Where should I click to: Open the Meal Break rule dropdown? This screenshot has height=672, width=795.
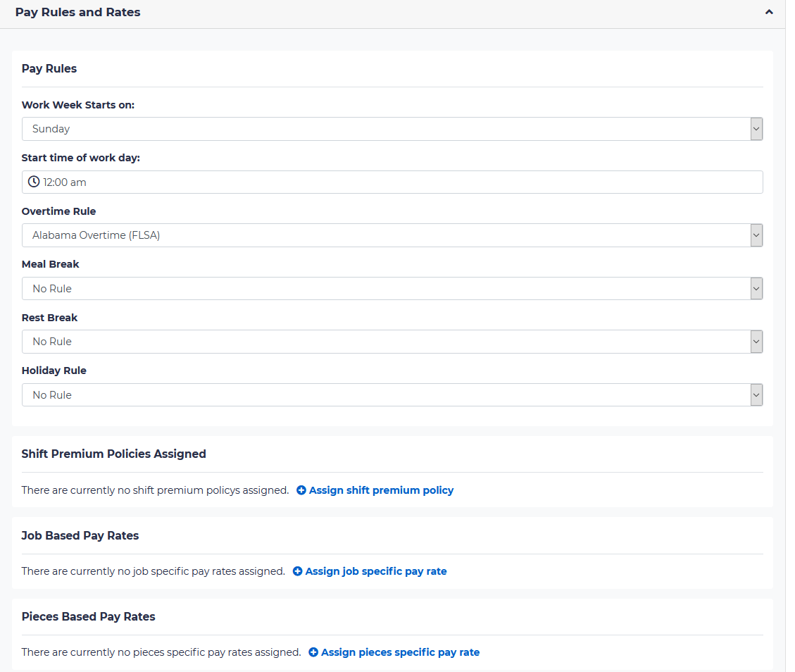tap(392, 288)
